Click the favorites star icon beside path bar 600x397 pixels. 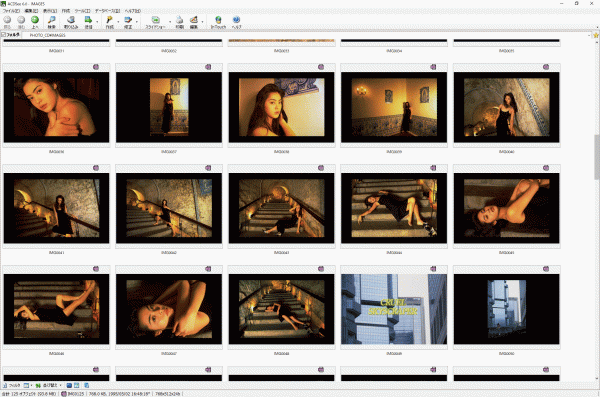pos(596,35)
